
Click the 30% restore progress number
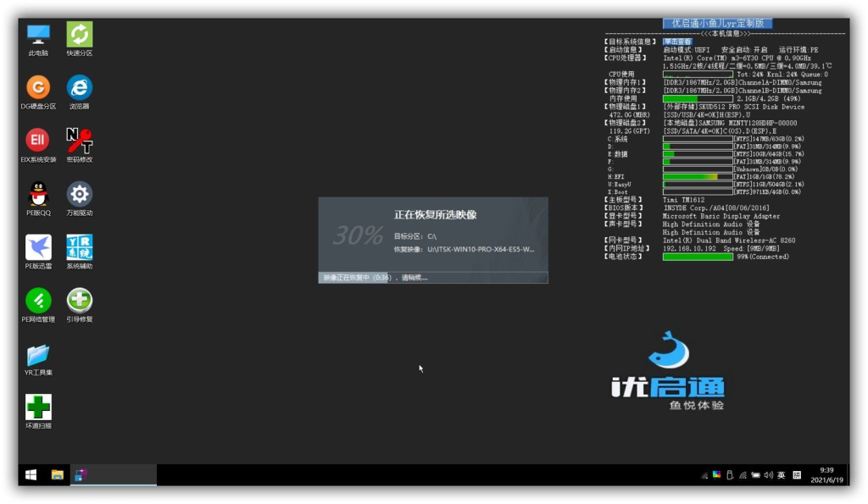click(358, 235)
